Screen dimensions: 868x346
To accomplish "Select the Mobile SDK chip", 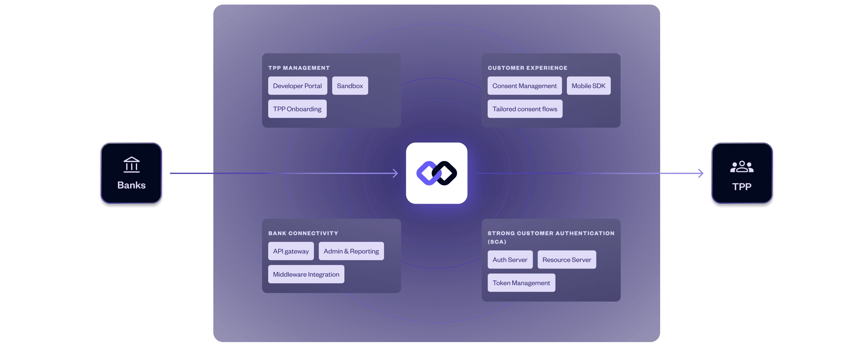I will pyautogui.click(x=588, y=86).
